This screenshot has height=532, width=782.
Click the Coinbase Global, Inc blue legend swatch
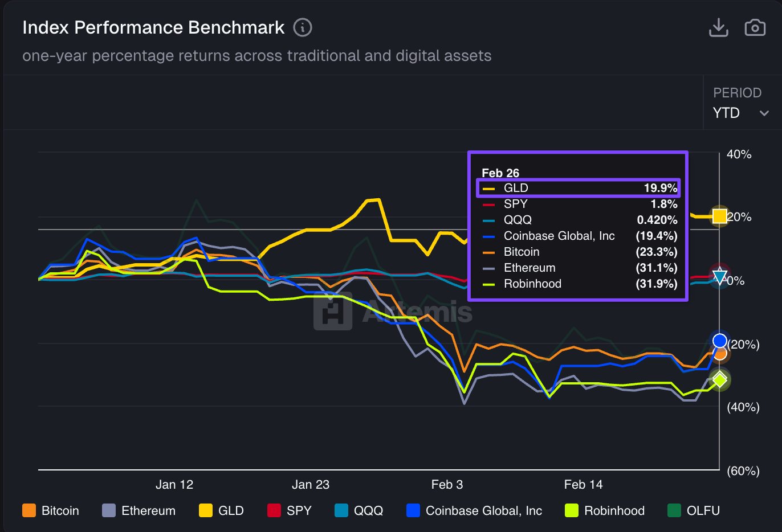(413, 510)
